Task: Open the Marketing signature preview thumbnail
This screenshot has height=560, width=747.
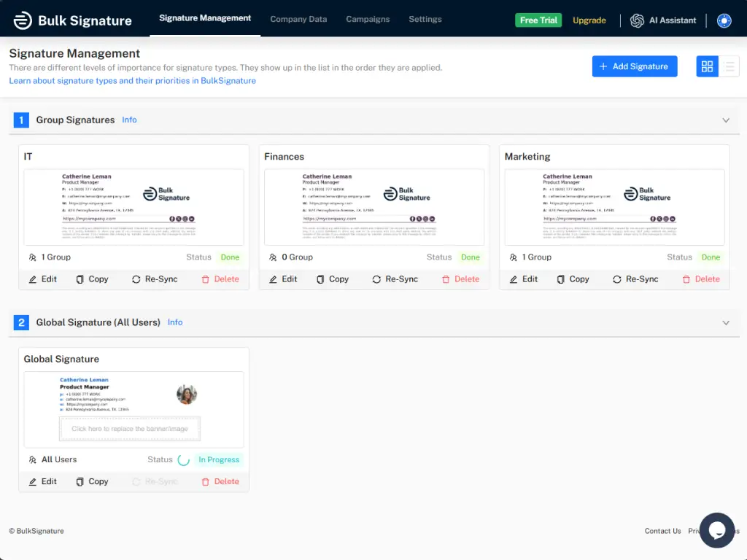Action: (614, 207)
